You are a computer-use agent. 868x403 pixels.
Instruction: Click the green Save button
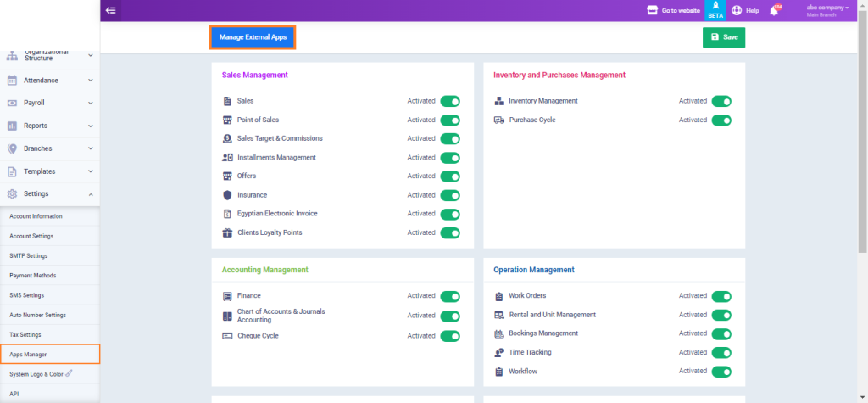724,37
